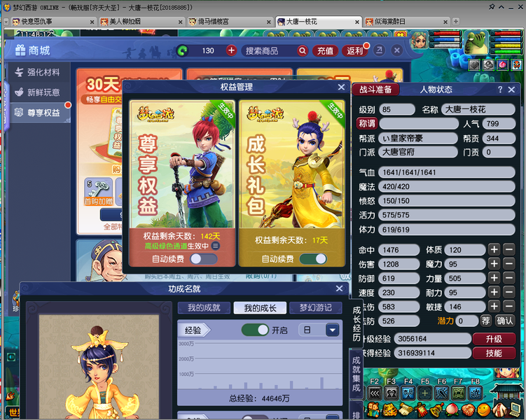The height and width of the screenshot is (420, 526).
Task: Open the 快意恩仇事 window tab
Action: 53,22
